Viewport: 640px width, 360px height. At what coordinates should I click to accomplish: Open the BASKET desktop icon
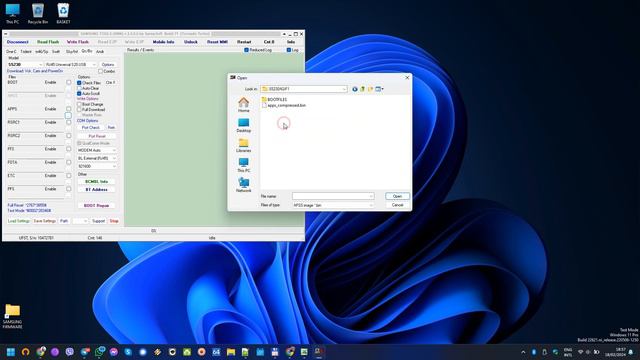(63, 13)
